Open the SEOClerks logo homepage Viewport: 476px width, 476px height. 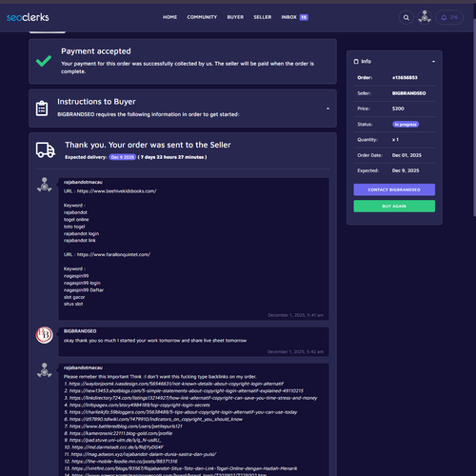point(28,17)
